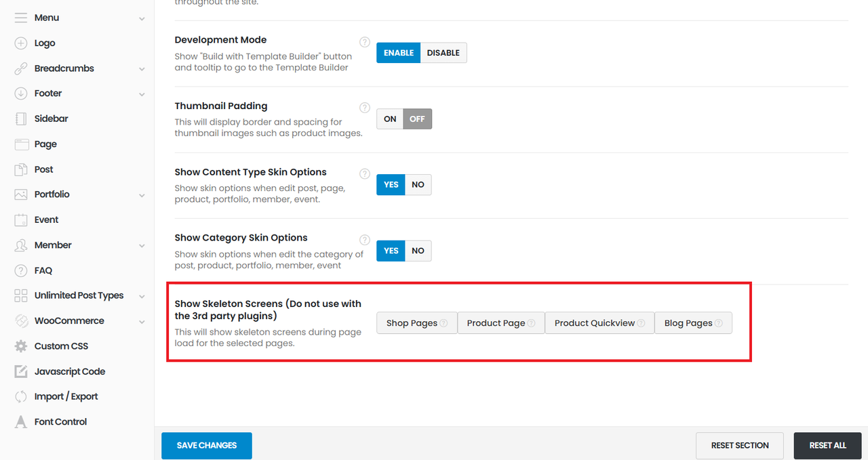Image resolution: width=868 pixels, height=460 pixels.
Task: Select YES for Category Skin Options
Action: tap(391, 251)
